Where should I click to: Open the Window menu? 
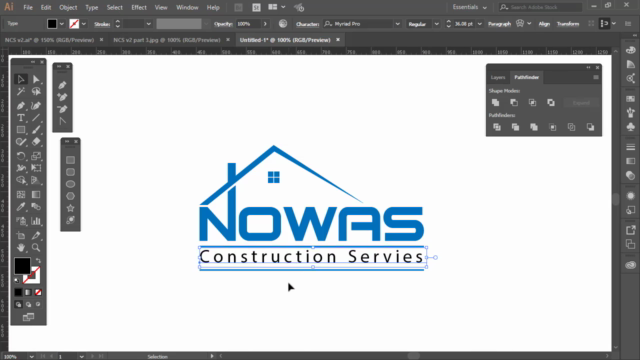point(187,7)
